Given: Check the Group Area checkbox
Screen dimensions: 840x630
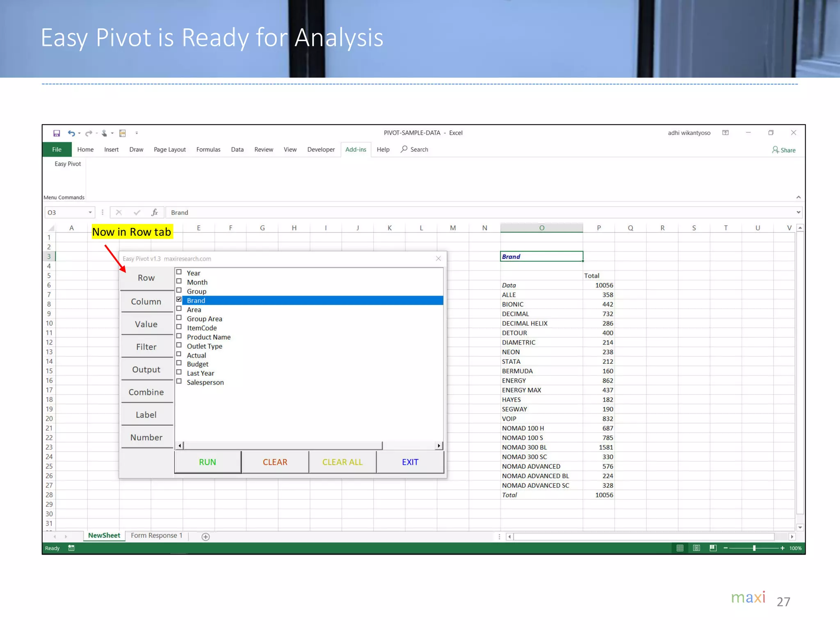Looking at the screenshot, I should [x=179, y=317].
